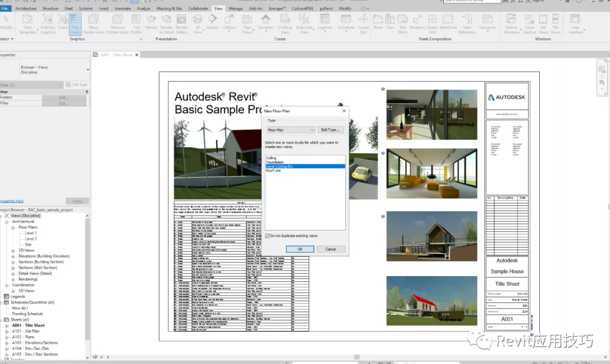The height and width of the screenshot is (364, 610).
Task: Click OK in New Floor Plan dialog
Action: (300, 249)
